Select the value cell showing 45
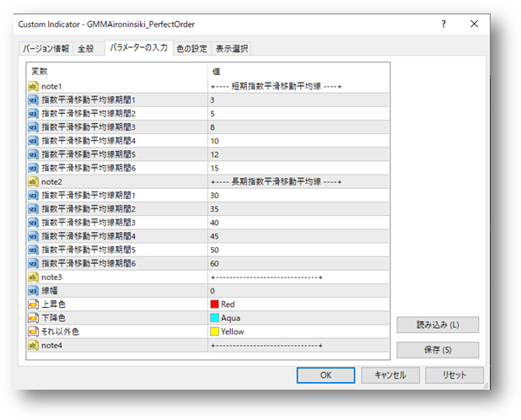521x420 pixels. pyautogui.click(x=298, y=236)
